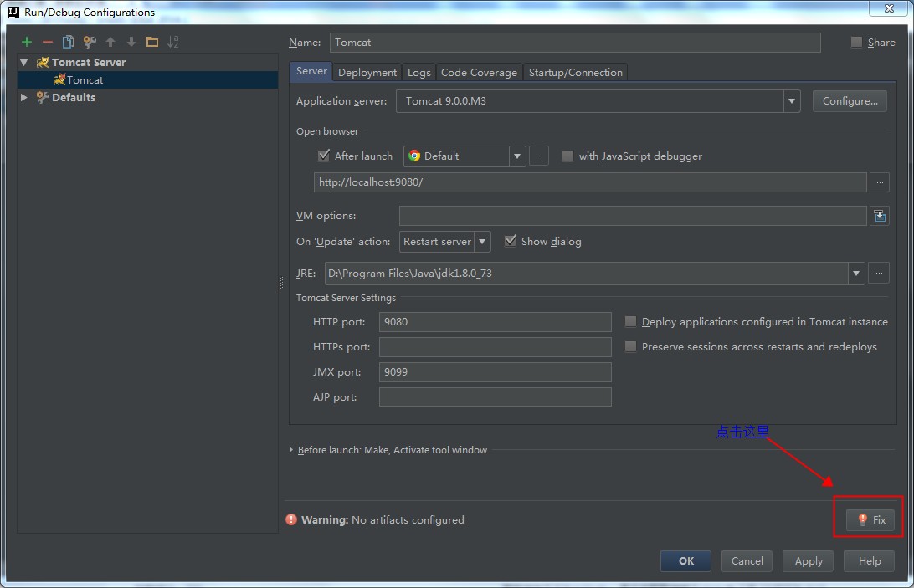Open the JRE path dropdown

pyautogui.click(x=855, y=274)
